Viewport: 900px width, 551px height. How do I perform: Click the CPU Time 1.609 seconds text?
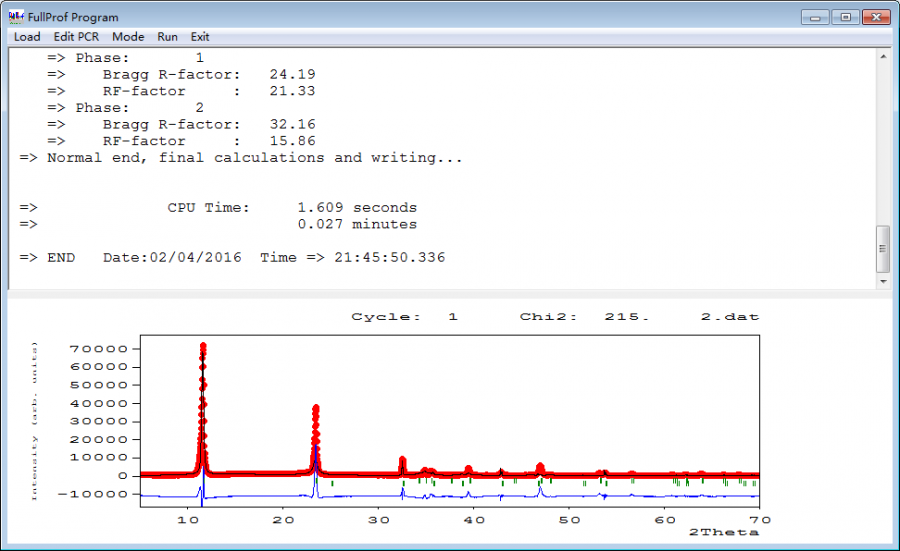pos(292,208)
